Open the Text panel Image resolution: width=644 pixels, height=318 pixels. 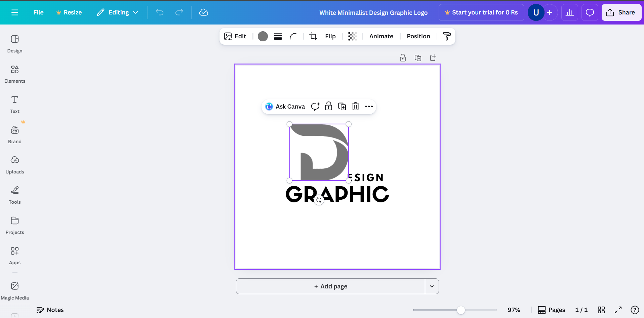click(x=14, y=104)
